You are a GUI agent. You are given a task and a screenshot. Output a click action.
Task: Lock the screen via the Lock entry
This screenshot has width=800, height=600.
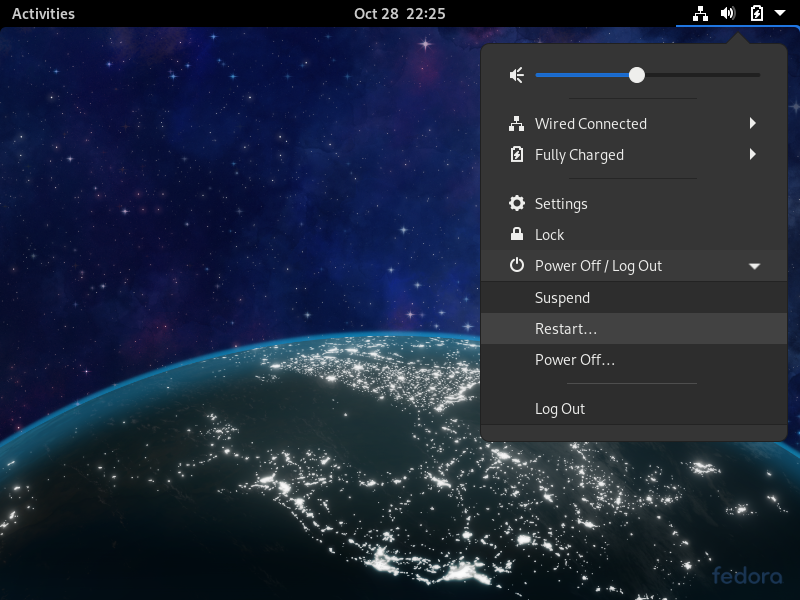pyautogui.click(x=634, y=235)
